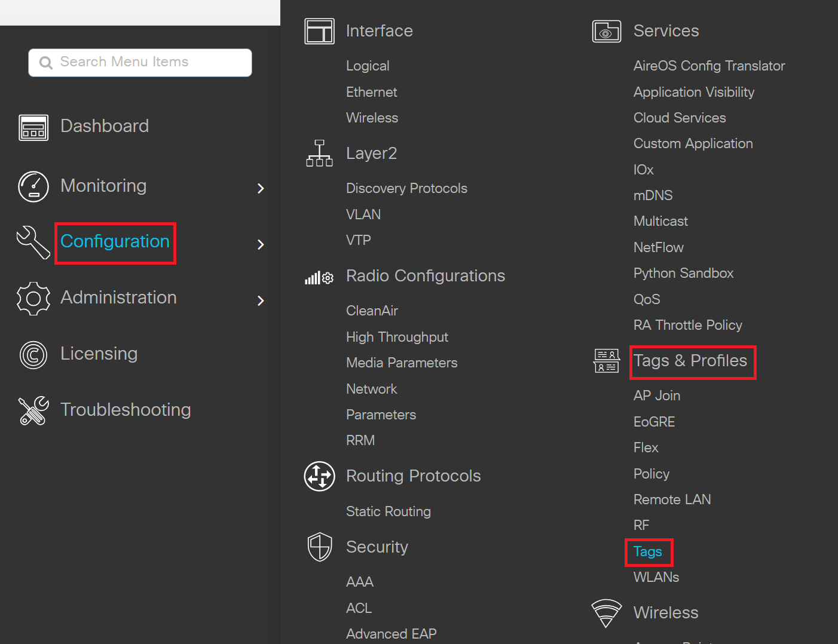Click the Dashboard icon in sidebar
The width and height of the screenshot is (838, 644).
coord(33,127)
